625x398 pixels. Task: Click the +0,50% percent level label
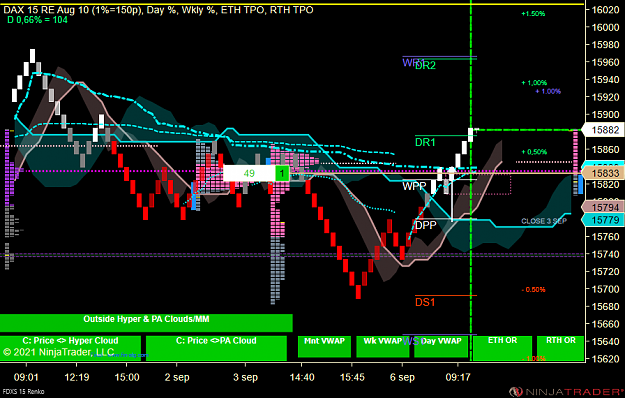tap(534, 152)
